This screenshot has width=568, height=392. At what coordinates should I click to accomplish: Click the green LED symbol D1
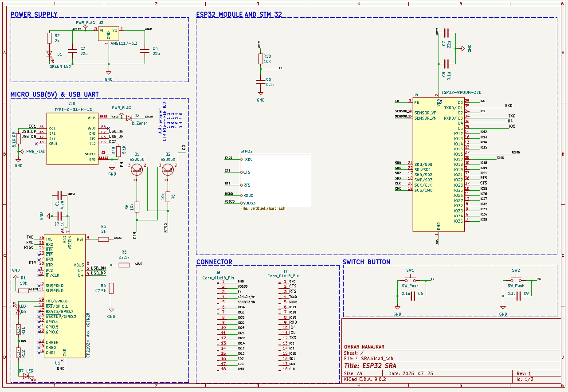(x=49, y=54)
